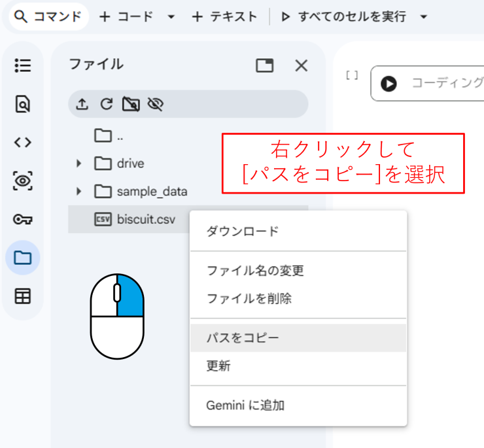Open the table of contents sidebar icon
The height and width of the screenshot is (448, 484).
23,65
